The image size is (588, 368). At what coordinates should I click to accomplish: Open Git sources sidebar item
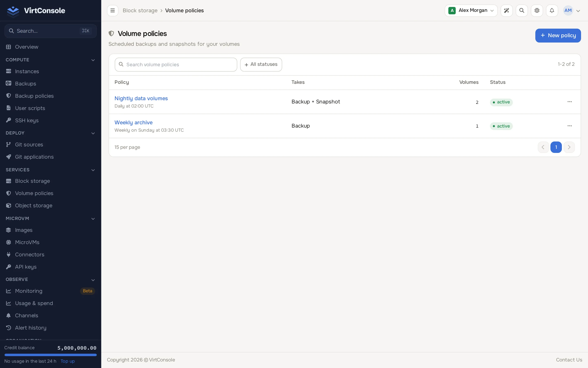51,145
